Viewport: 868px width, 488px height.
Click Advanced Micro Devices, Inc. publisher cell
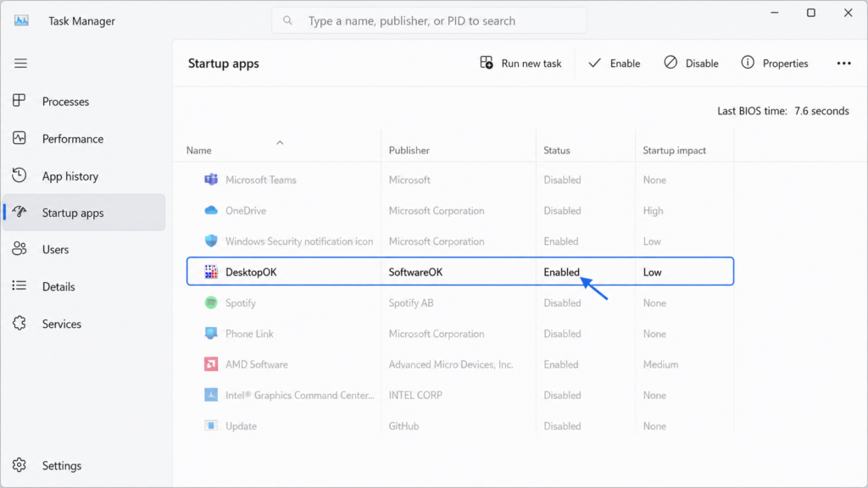tap(451, 364)
